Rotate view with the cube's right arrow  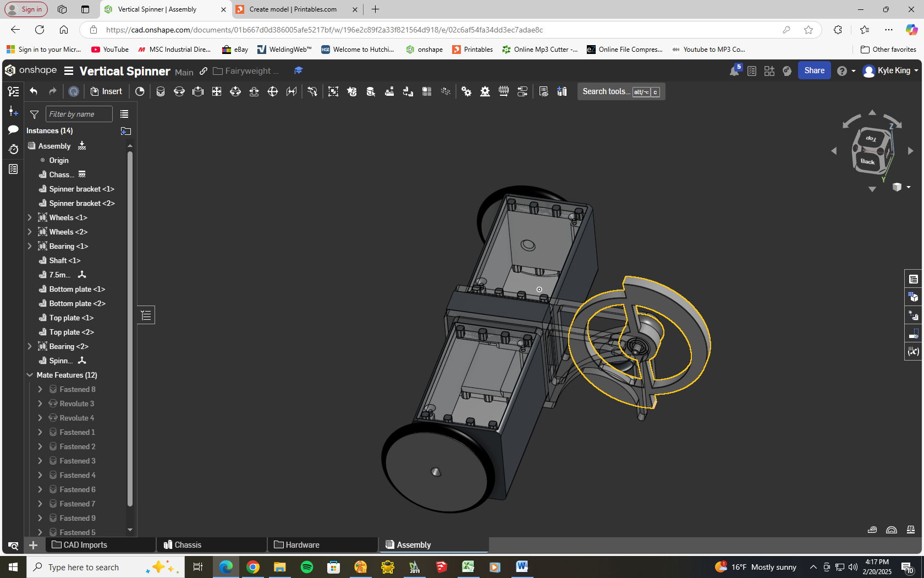coord(910,151)
